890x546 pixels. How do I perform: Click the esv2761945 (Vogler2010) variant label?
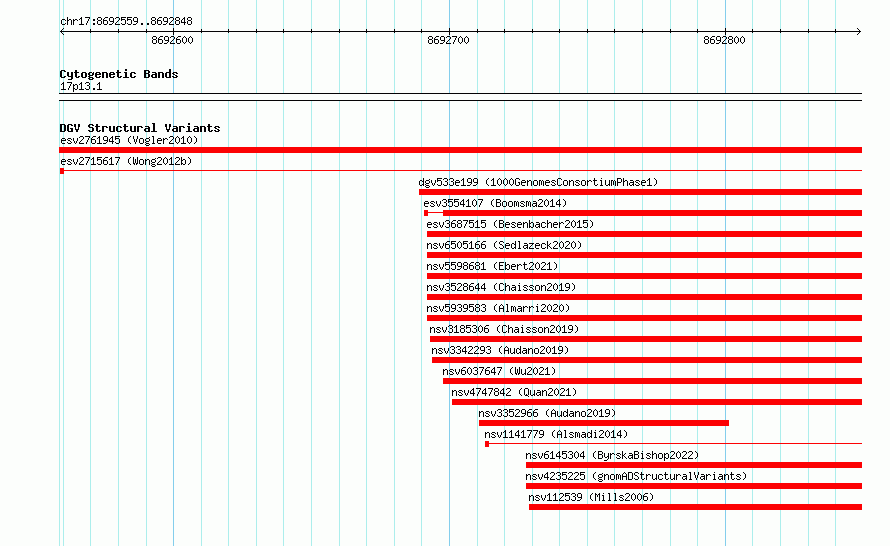click(129, 140)
